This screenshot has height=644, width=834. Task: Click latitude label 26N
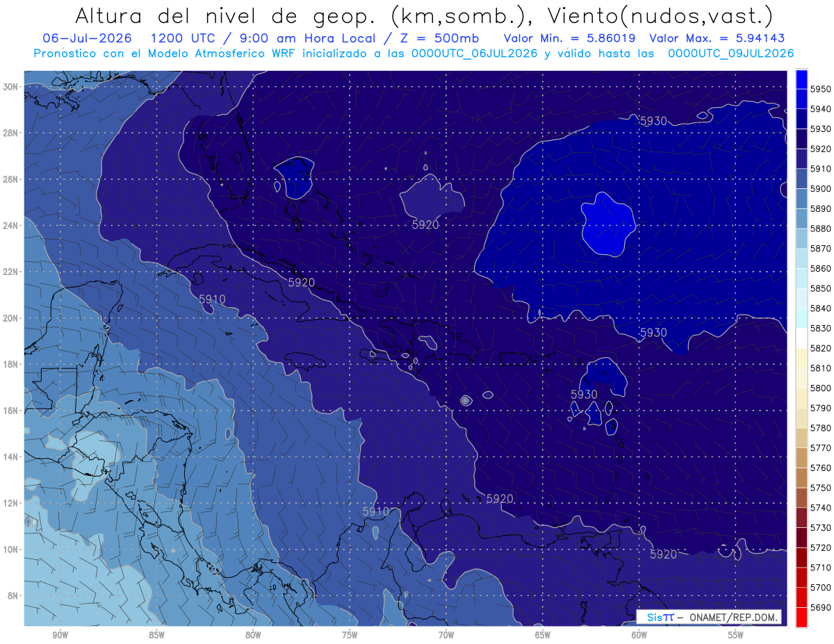point(10,179)
